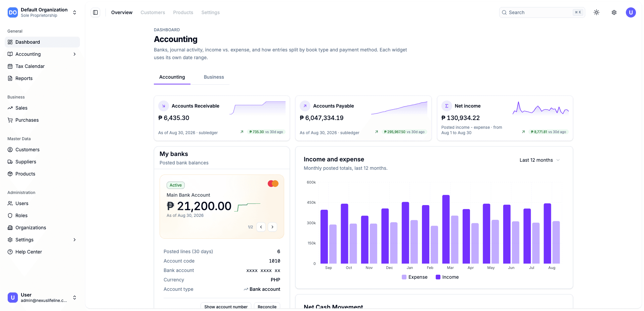Click the August expense bar
This screenshot has width=644, height=311.
[x=556, y=242]
